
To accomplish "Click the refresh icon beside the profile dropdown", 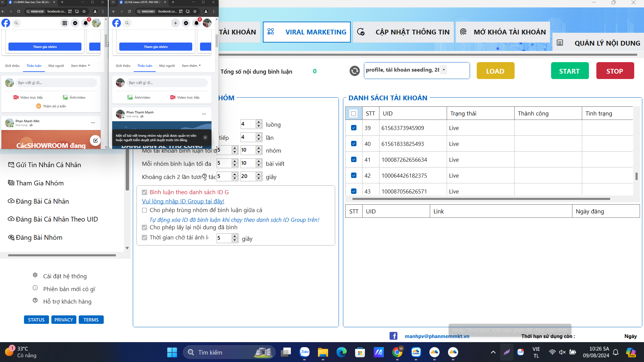I will coord(354,71).
